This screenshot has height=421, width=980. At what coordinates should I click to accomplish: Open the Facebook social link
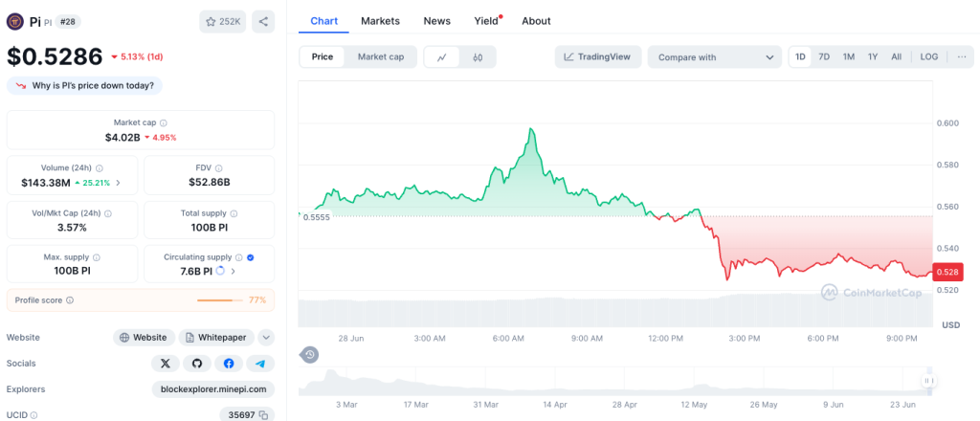coord(229,364)
